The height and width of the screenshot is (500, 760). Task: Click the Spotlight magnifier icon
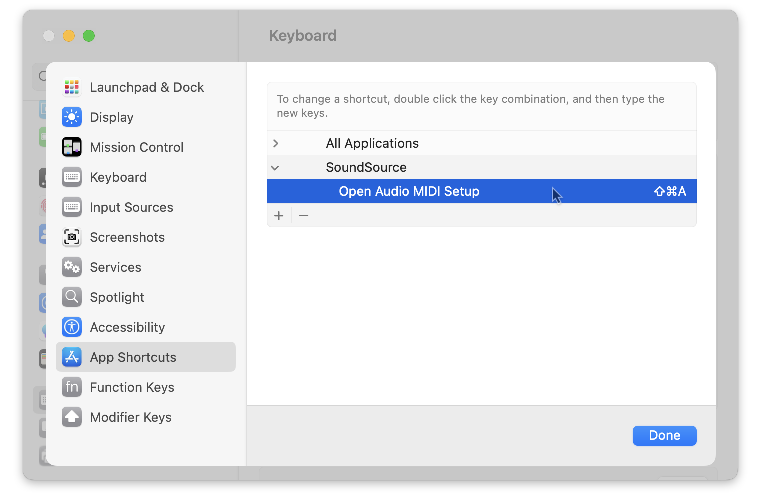[72, 297]
